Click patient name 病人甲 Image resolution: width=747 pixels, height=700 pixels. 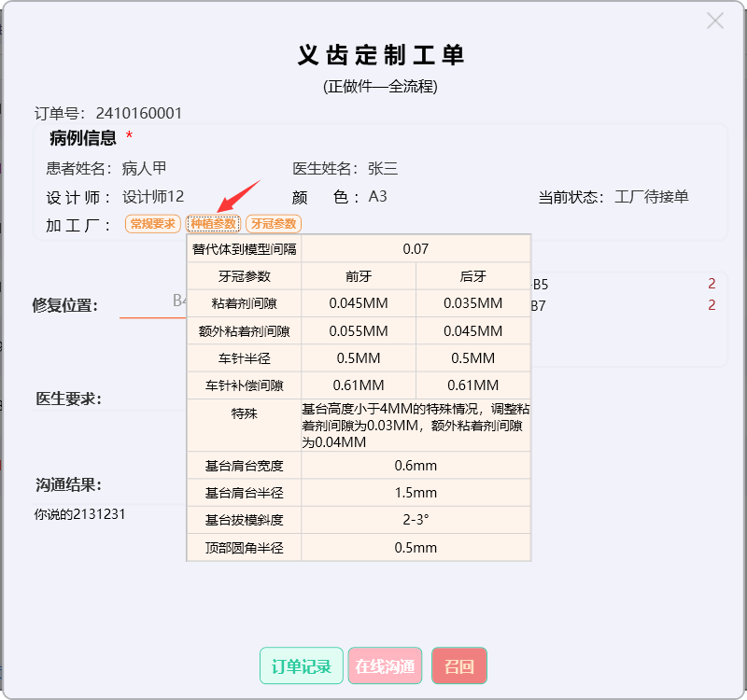point(144,169)
